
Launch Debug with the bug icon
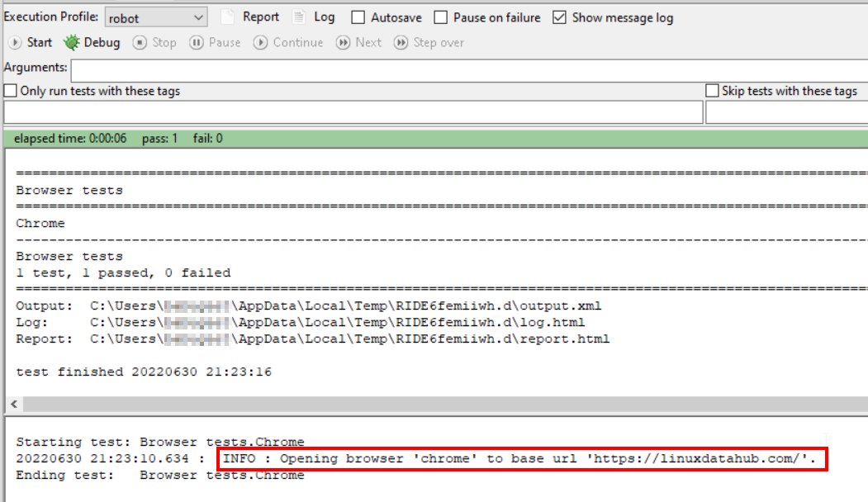72,43
